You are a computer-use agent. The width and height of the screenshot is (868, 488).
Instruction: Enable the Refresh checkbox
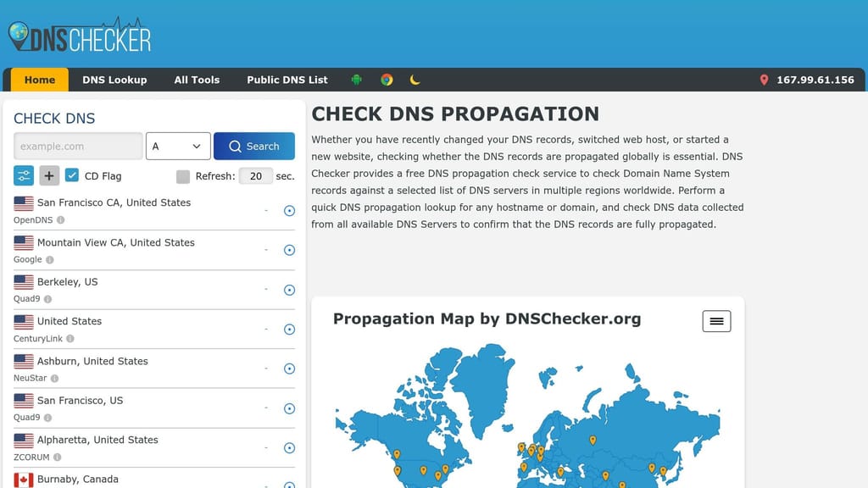[x=183, y=176]
